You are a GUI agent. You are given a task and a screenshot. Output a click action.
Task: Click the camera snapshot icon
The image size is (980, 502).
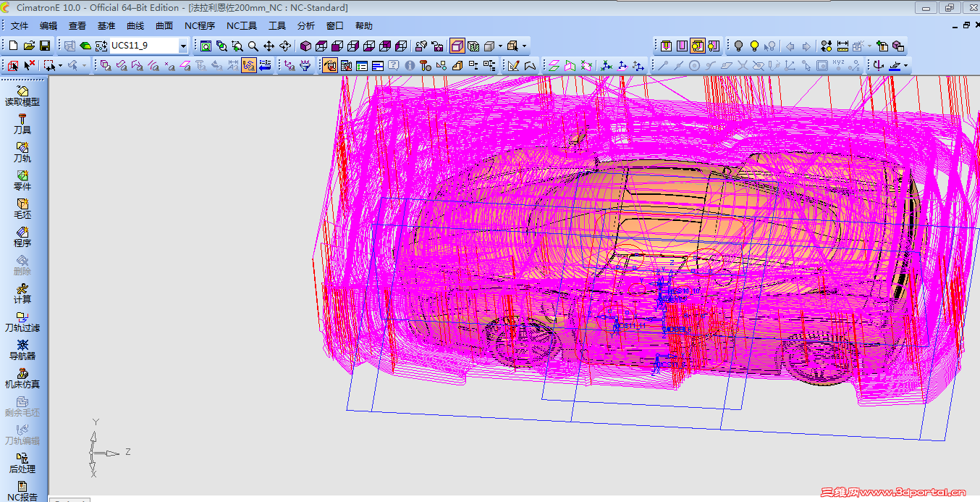[437, 46]
